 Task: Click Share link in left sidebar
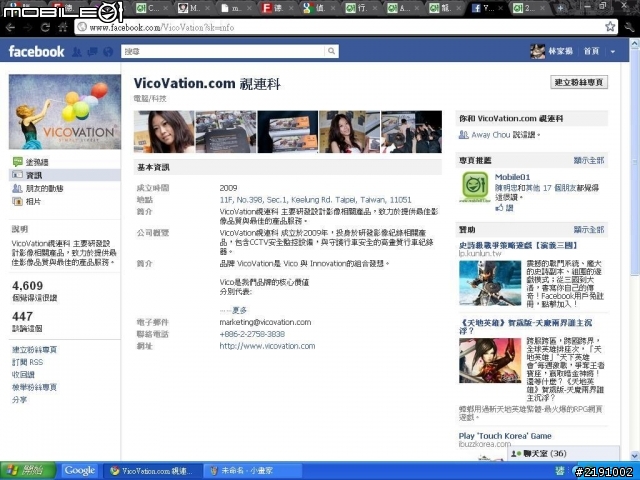pyautogui.click(x=19, y=400)
